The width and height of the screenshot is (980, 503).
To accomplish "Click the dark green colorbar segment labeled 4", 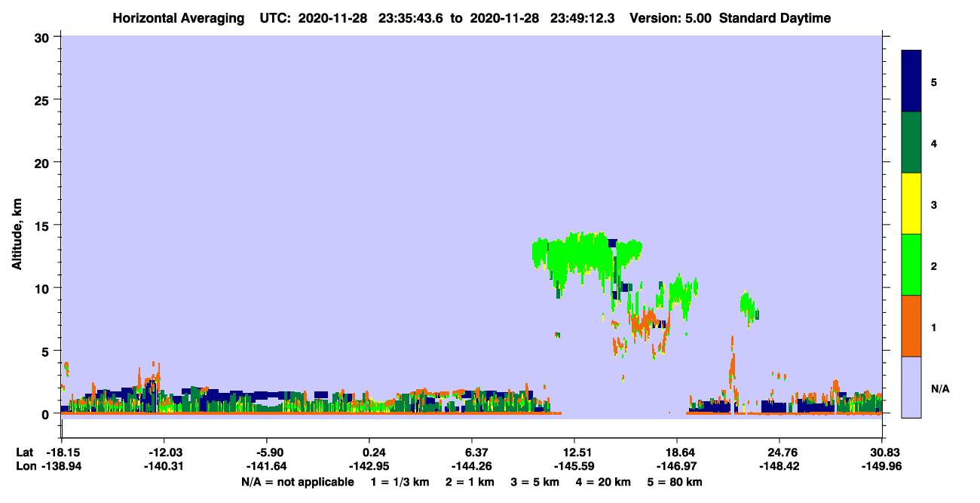I will coord(911,143).
